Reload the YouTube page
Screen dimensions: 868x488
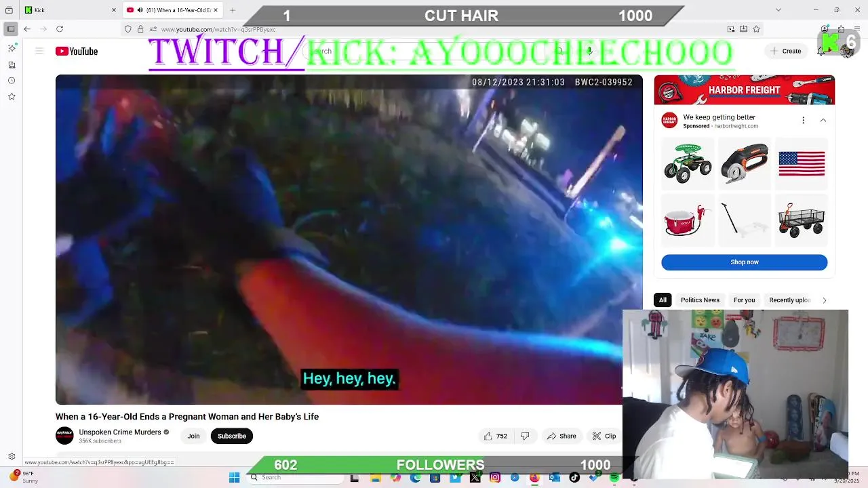click(60, 29)
